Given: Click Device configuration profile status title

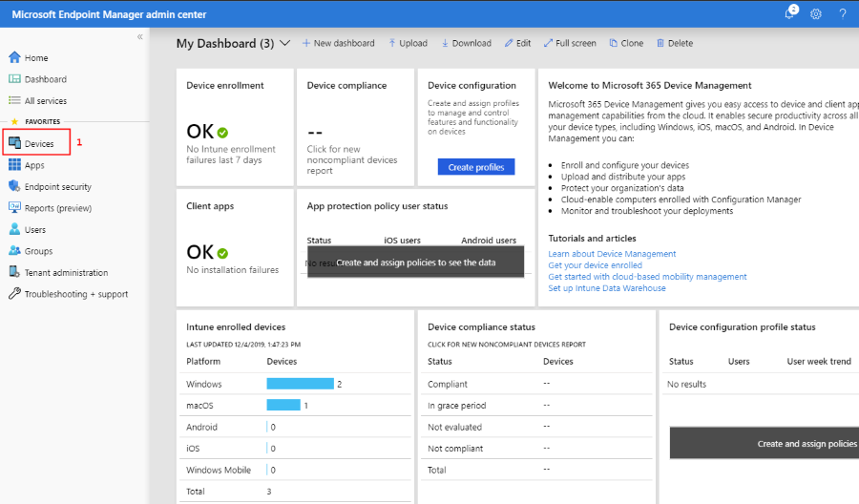Looking at the screenshot, I should coord(743,327).
